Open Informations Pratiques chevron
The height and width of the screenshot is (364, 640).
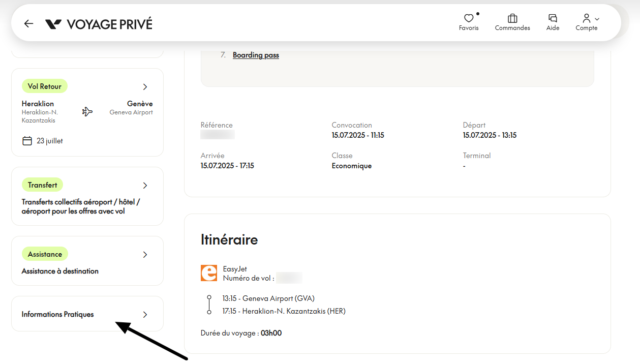[x=145, y=314]
